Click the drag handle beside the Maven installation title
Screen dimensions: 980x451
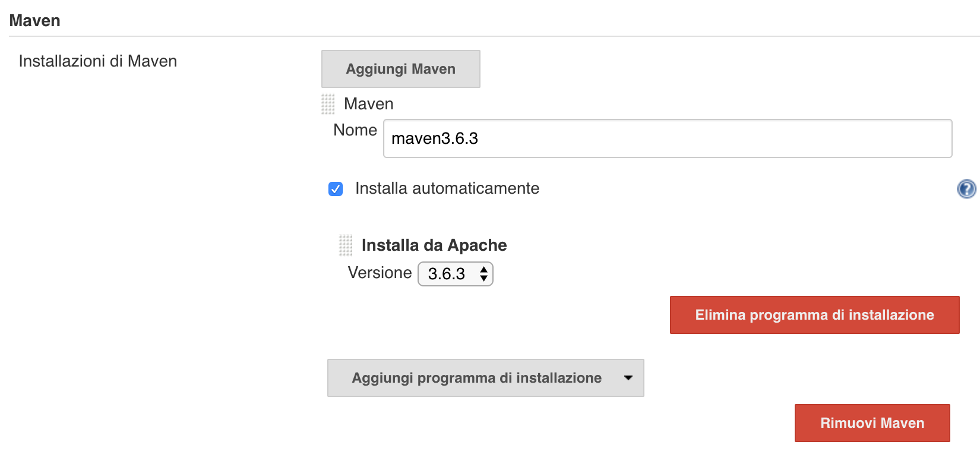coord(328,104)
